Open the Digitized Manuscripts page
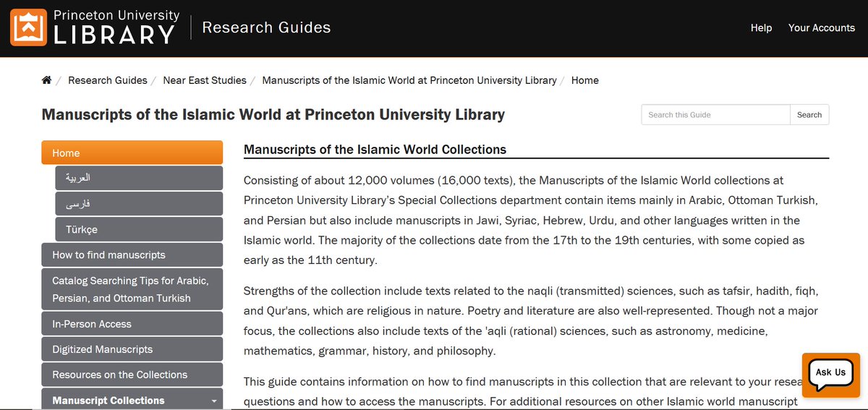This screenshot has height=410, width=868. coord(132,349)
